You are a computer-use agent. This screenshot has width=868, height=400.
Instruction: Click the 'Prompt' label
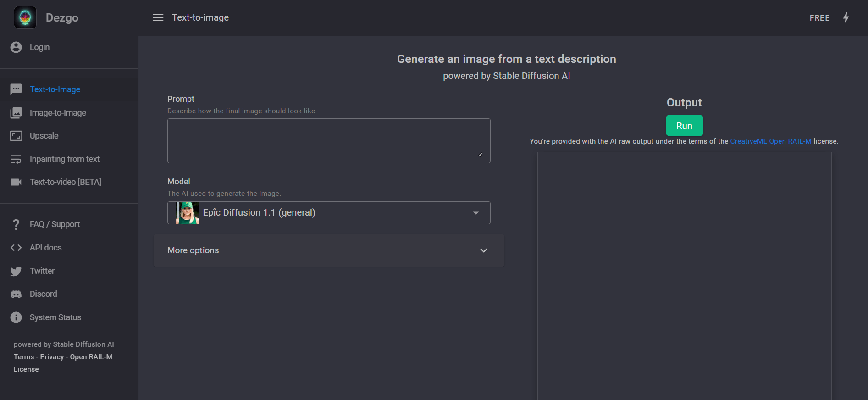pyautogui.click(x=181, y=99)
